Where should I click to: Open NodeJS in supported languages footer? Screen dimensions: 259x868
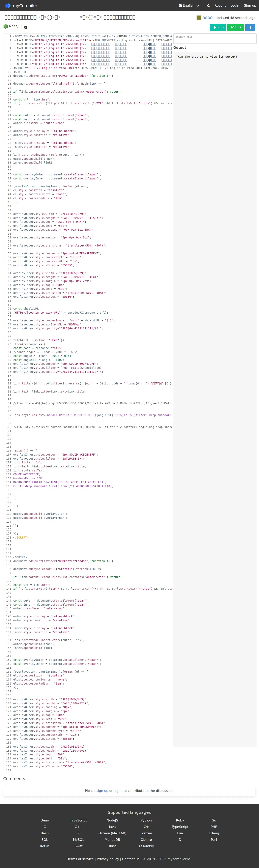(113, 820)
